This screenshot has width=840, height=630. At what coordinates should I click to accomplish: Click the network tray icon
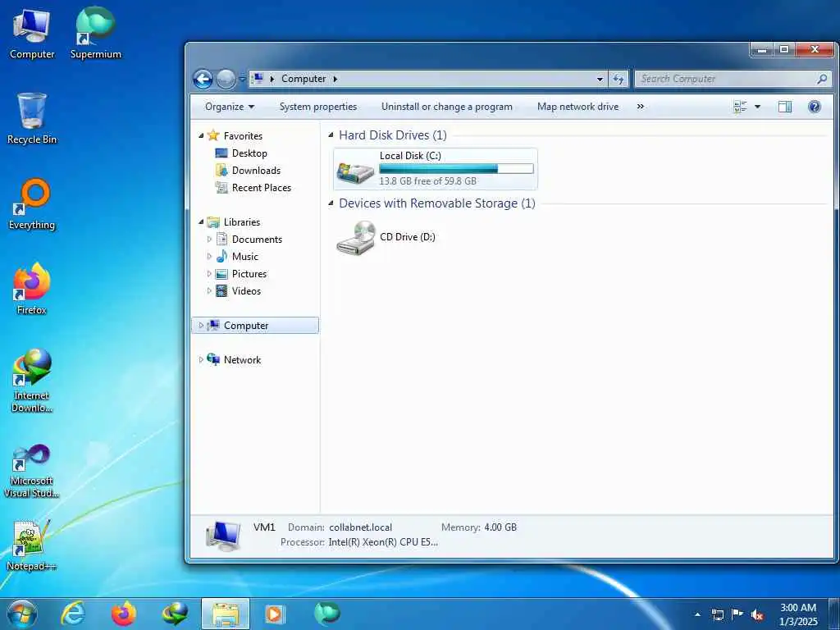[x=717, y=614]
